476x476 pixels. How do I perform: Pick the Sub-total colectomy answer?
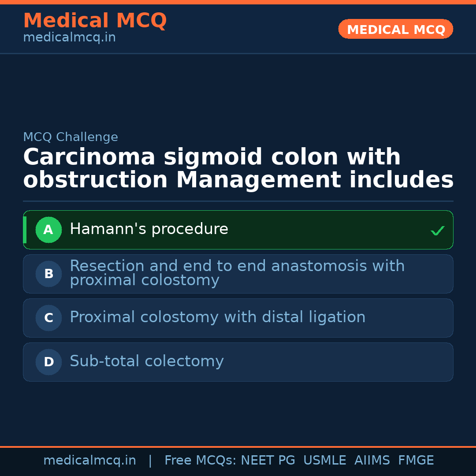click(147, 361)
